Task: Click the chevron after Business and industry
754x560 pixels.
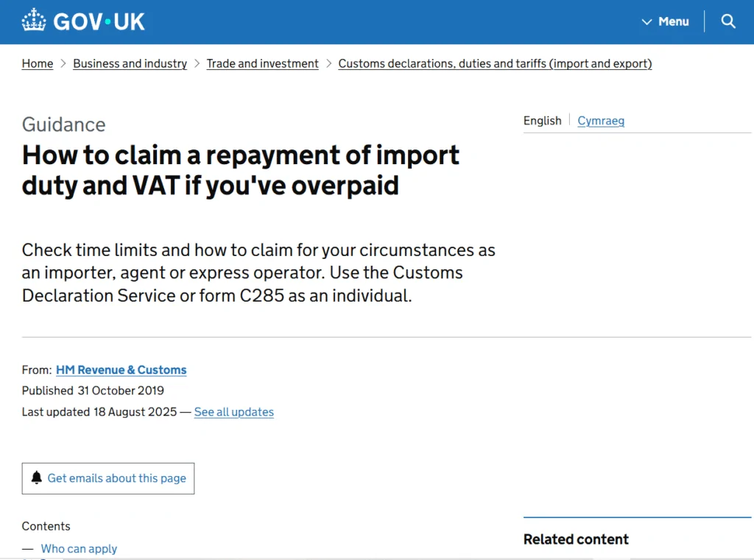Action: click(x=197, y=64)
